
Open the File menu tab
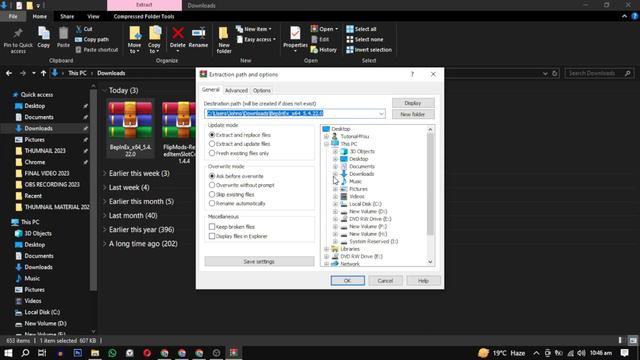pos(13,16)
